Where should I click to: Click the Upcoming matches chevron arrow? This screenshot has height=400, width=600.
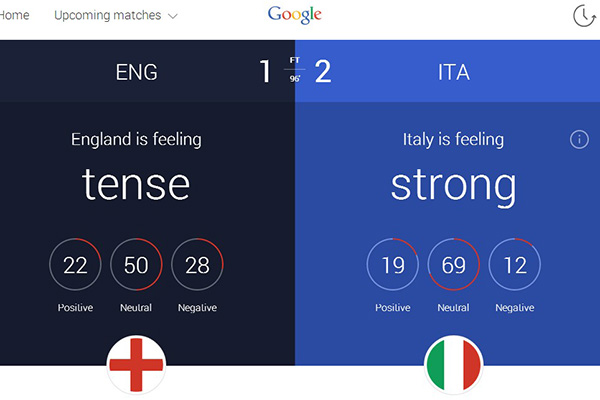(173, 16)
